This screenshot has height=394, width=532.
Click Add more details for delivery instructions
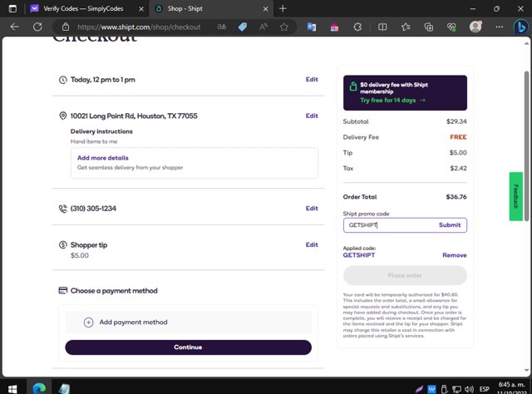tap(103, 158)
